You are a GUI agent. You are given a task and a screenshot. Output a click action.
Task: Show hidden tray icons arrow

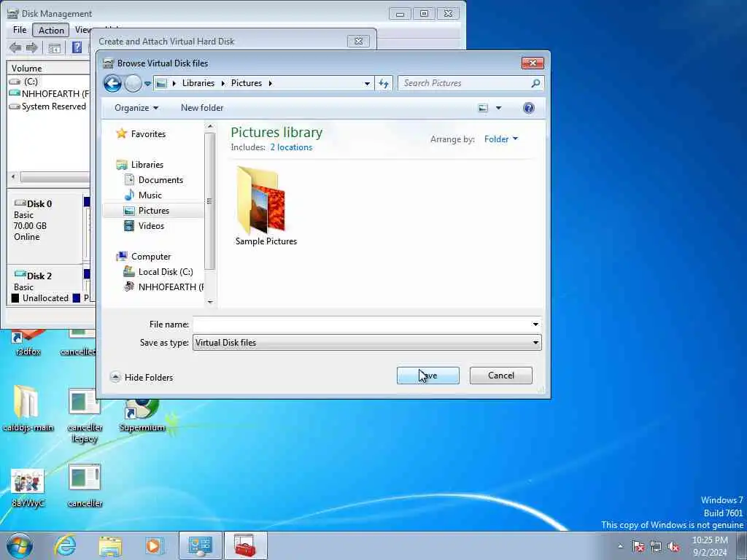click(620, 546)
